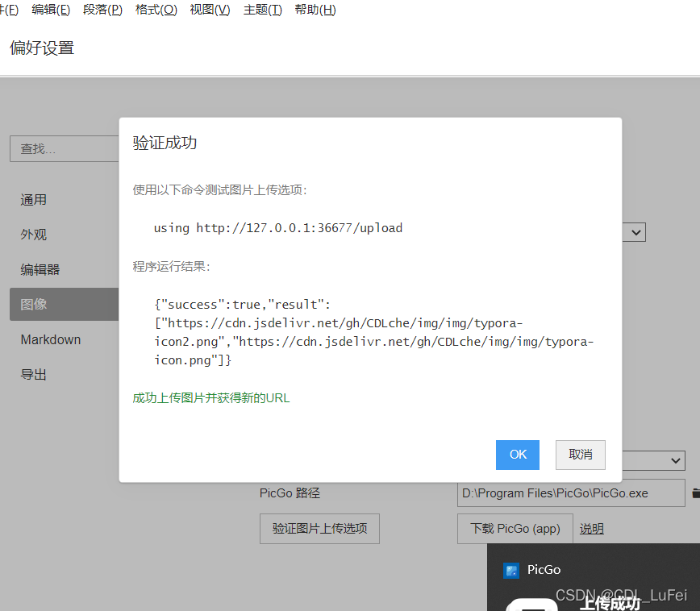Click the JSON result text in the dialog

pos(373,332)
